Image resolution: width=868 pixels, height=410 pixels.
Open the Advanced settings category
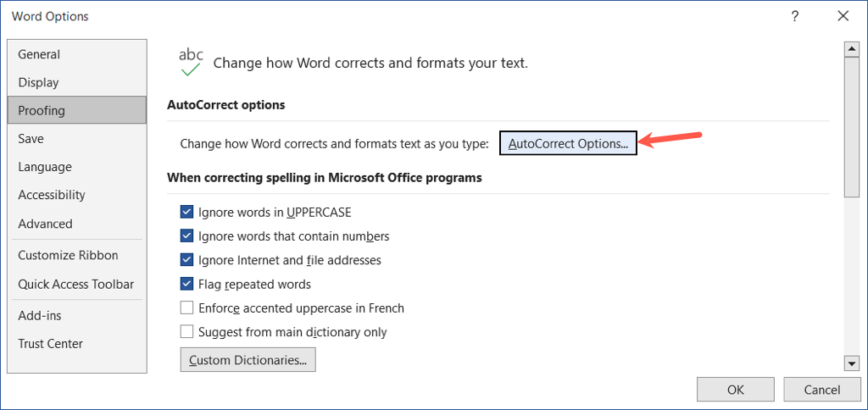point(45,224)
